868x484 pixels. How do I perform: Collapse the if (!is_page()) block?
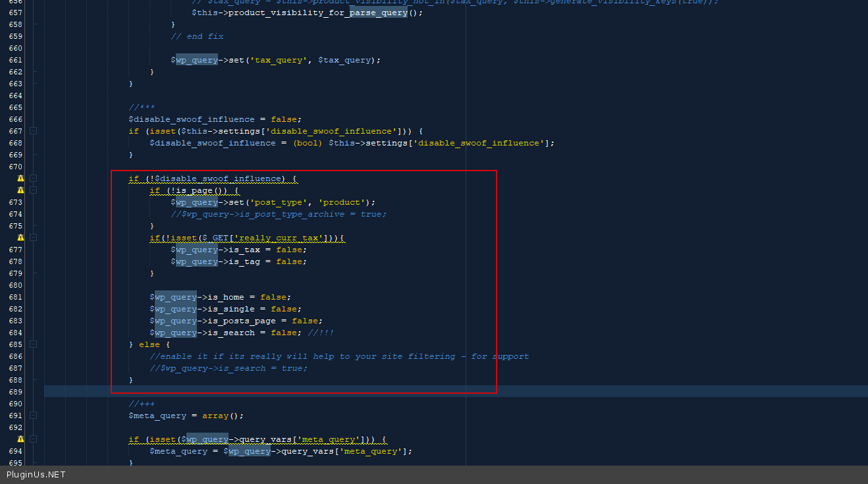(x=33, y=190)
